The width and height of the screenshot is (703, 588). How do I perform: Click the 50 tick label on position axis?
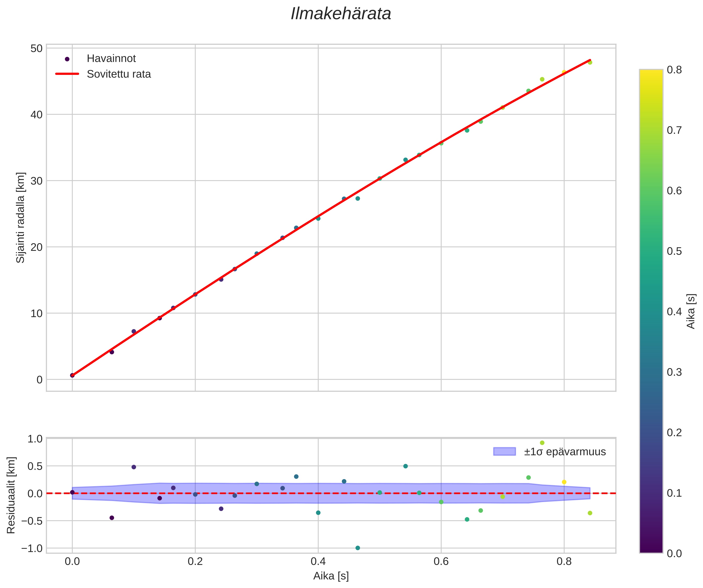[x=36, y=48]
